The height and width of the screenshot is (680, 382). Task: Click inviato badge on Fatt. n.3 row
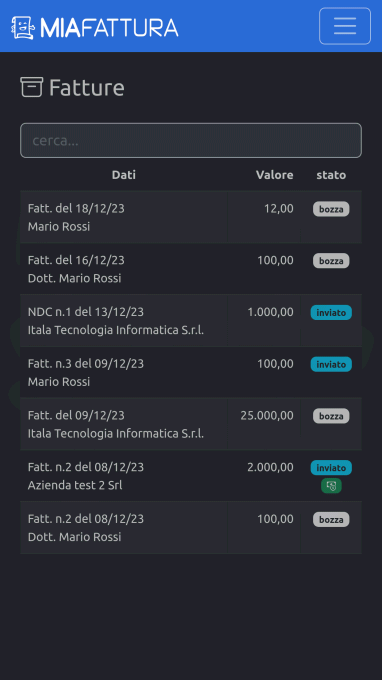(x=331, y=364)
